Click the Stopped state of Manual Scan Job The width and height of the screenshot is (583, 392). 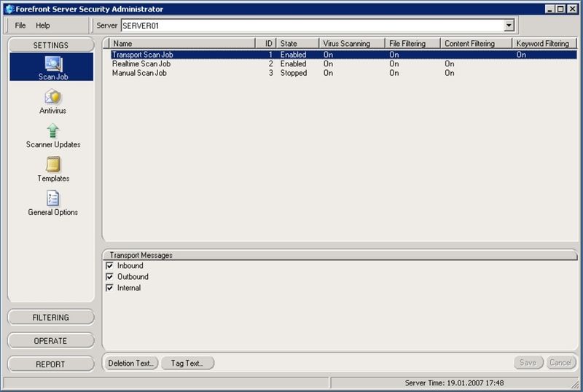[294, 74]
